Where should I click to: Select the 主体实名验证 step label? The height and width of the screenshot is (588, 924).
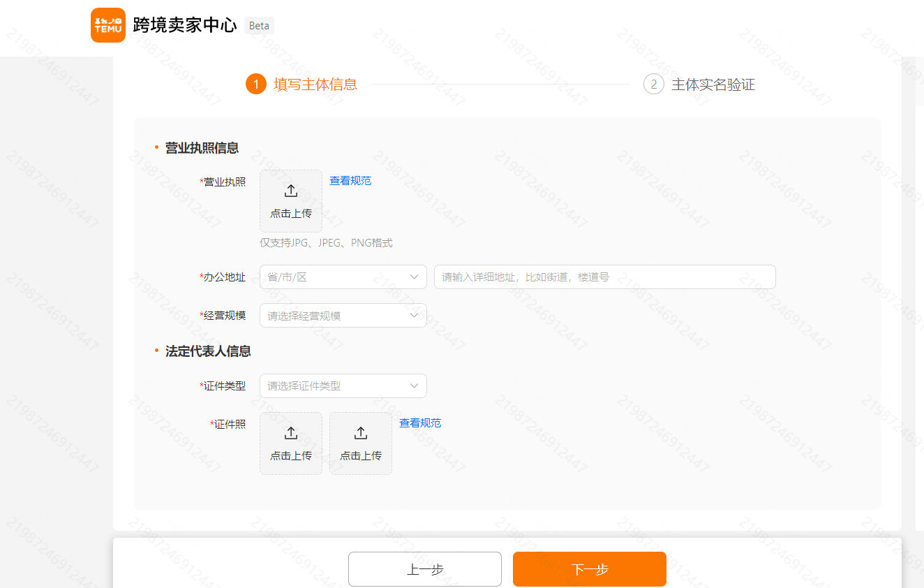point(713,84)
